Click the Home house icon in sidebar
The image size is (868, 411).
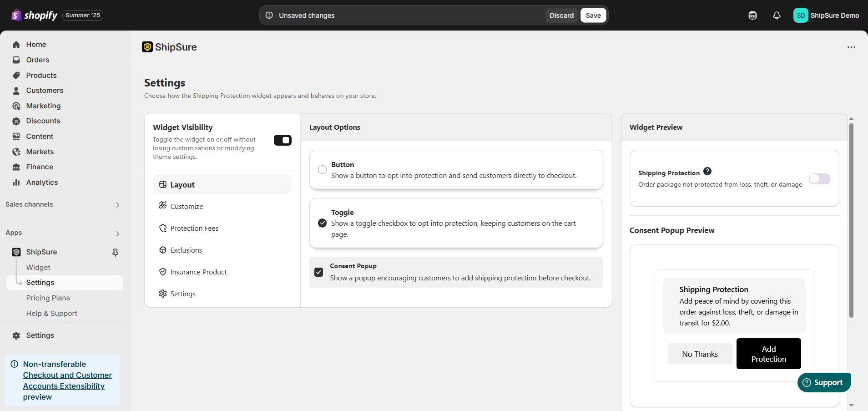click(16, 45)
